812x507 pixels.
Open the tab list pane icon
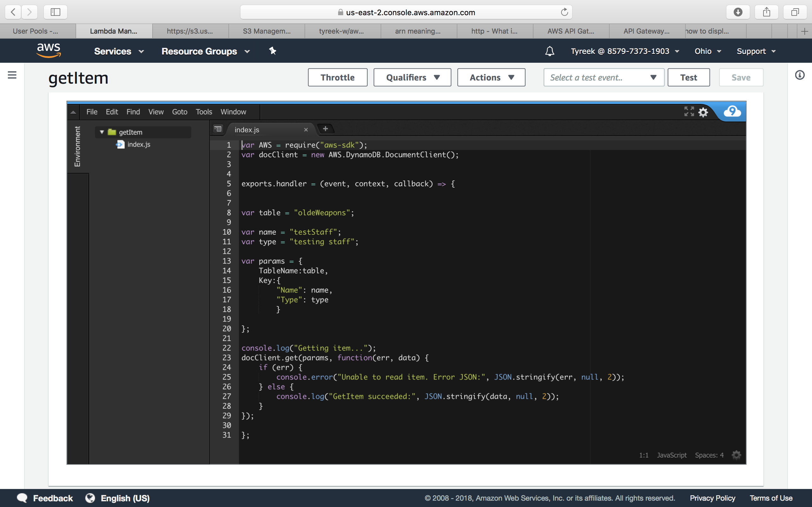[x=218, y=129]
